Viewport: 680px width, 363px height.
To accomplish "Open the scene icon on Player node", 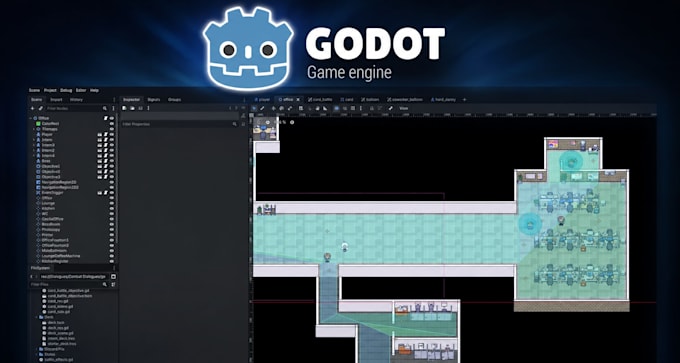I will click(100, 134).
